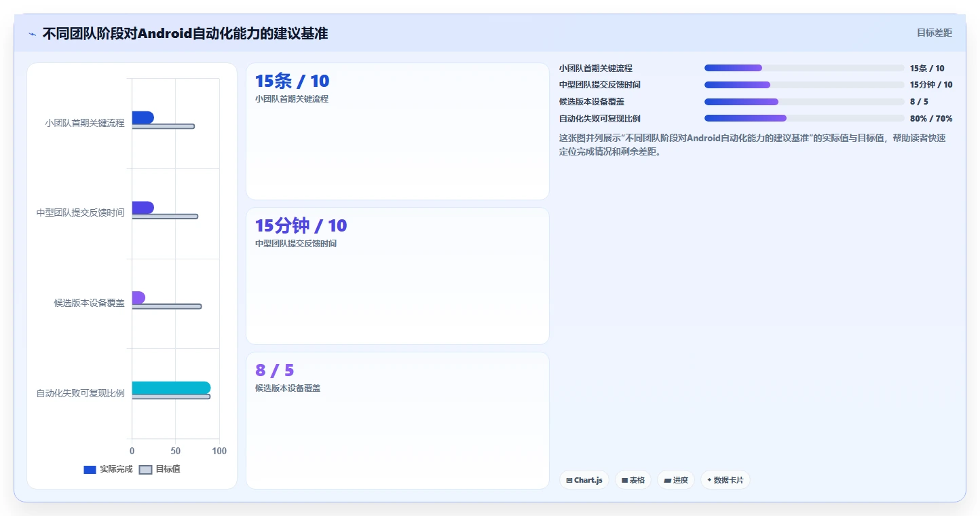Click the gray target bar for 自动化失败可复现比例

tap(171, 397)
